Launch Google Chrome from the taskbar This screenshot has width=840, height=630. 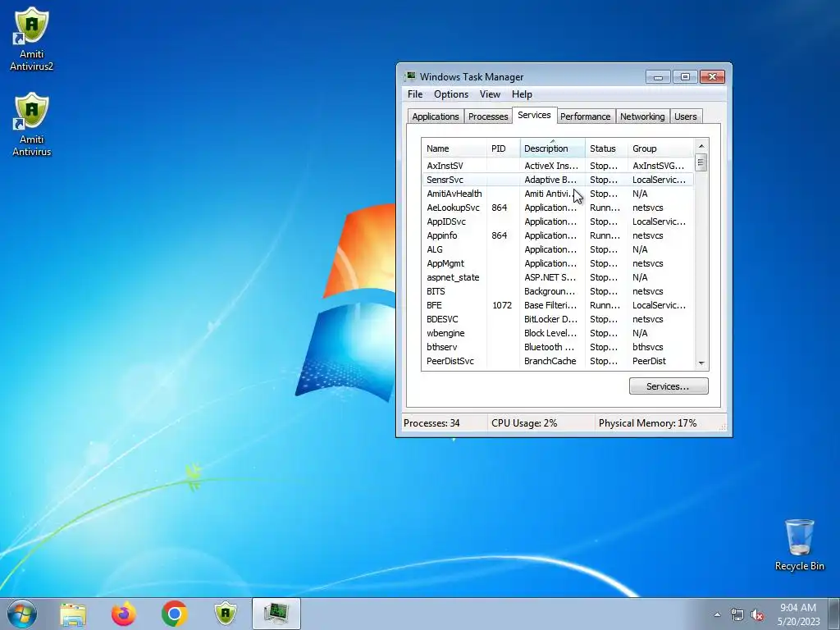174,614
